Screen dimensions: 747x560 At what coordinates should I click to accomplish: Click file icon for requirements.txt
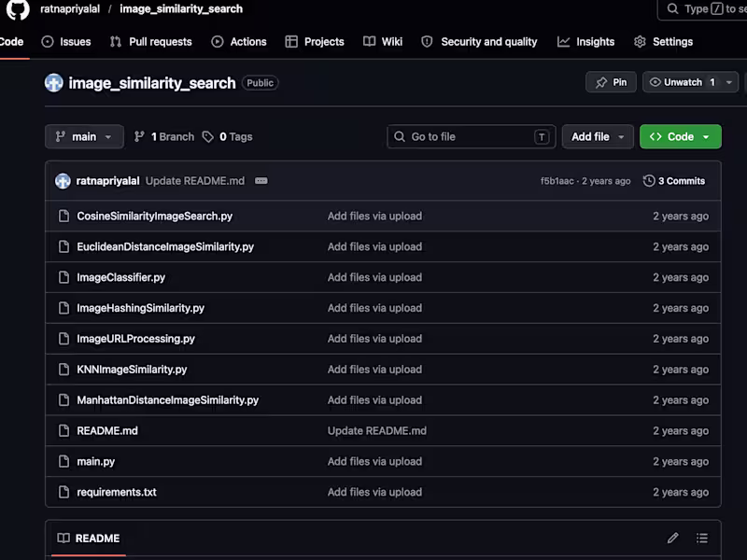[63, 492]
